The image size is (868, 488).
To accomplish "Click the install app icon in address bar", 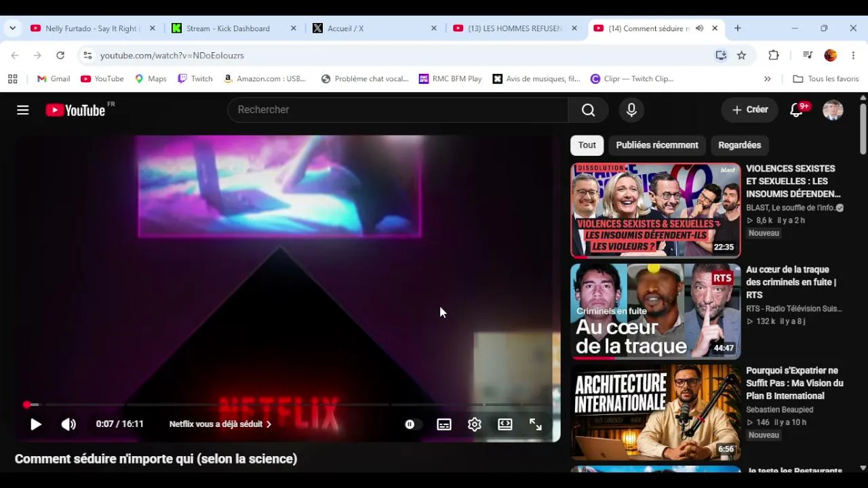I will coord(721,56).
